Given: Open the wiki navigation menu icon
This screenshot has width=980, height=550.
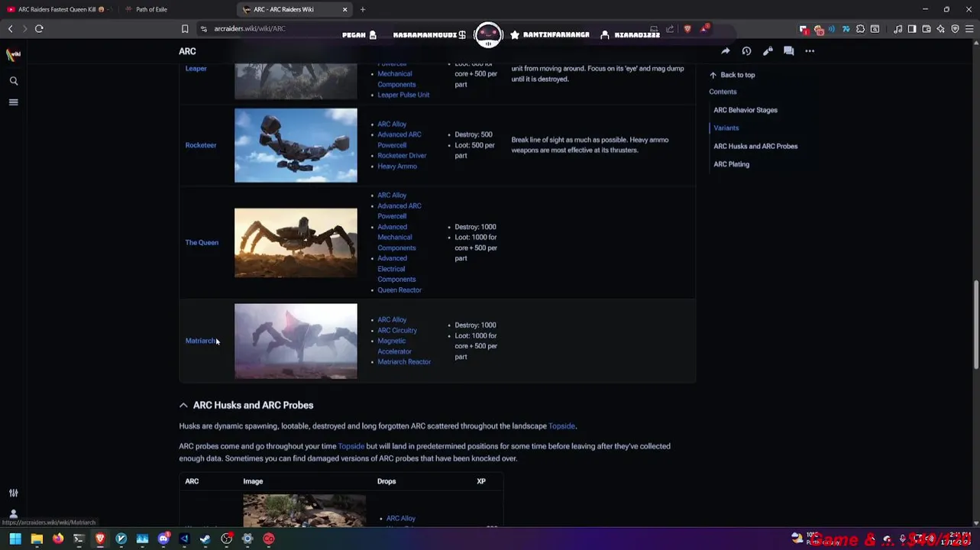Looking at the screenshot, I should [x=14, y=102].
